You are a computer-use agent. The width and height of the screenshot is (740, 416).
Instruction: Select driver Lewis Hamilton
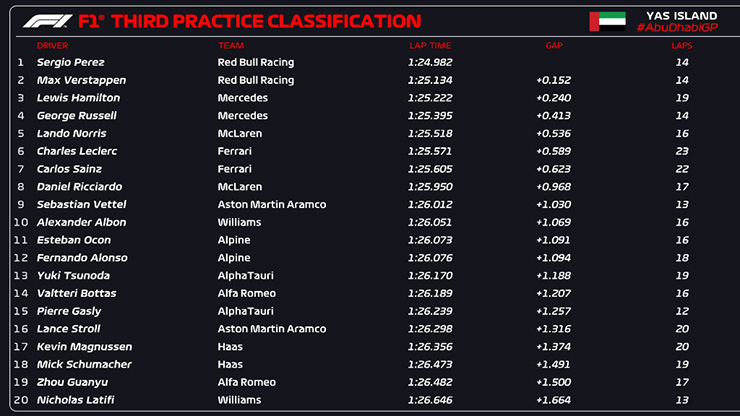(78, 98)
